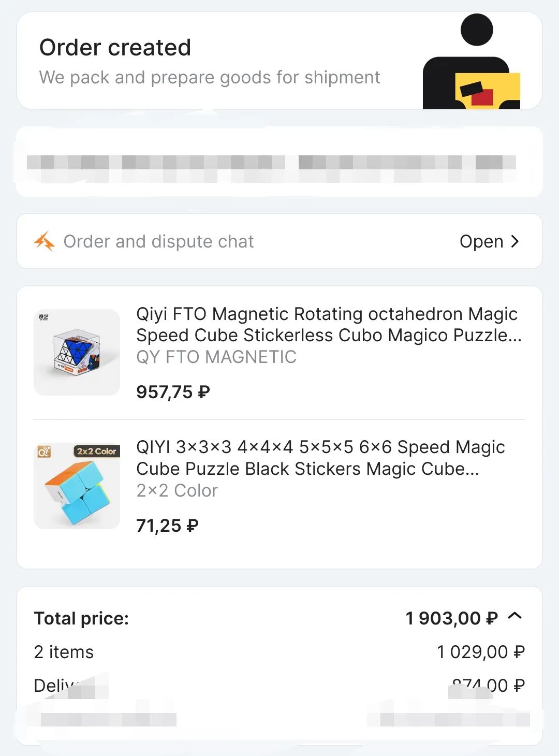Open the Qiyi FTO Magnetic octahedron product title
The height and width of the screenshot is (756, 559).
point(328,324)
